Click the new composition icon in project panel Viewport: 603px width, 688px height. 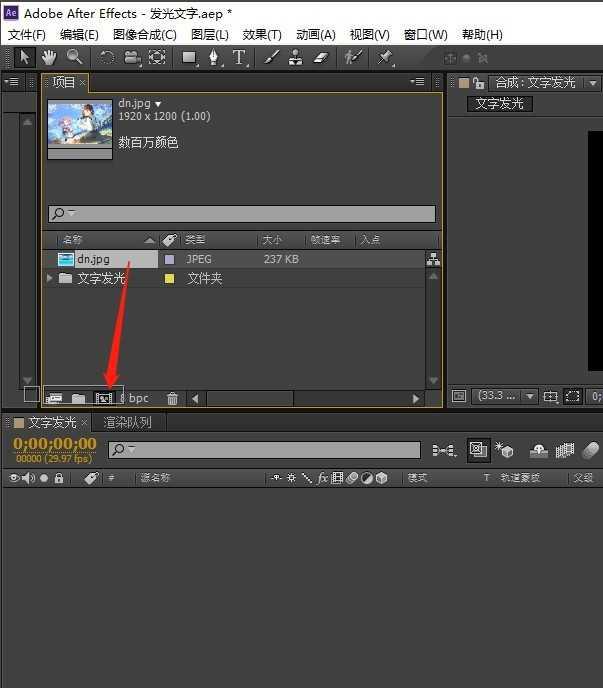[102, 398]
